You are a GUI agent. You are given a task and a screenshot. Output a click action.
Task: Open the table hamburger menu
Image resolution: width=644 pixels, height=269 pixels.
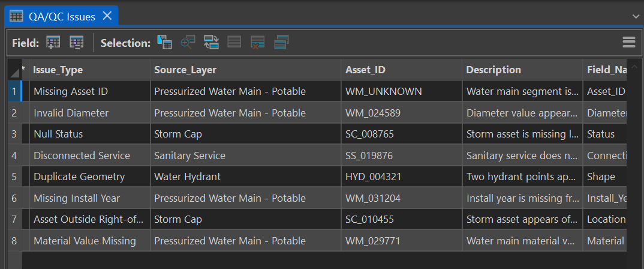click(x=629, y=43)
